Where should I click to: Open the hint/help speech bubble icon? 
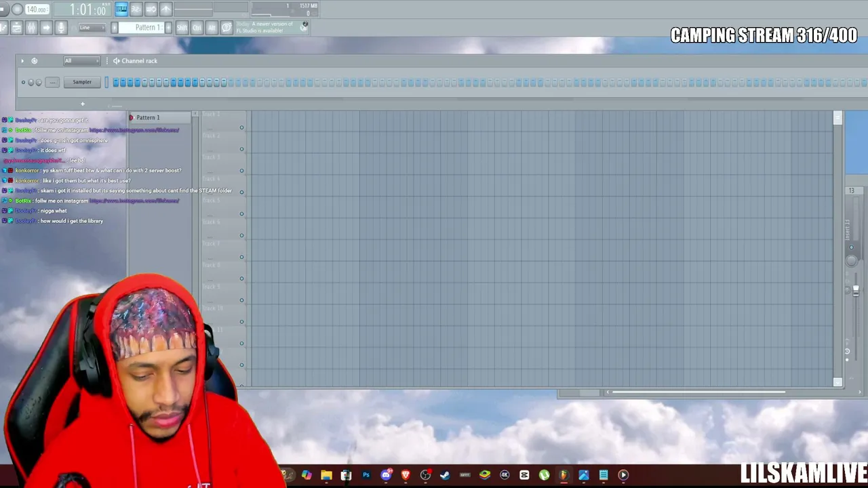coord(226,28)
